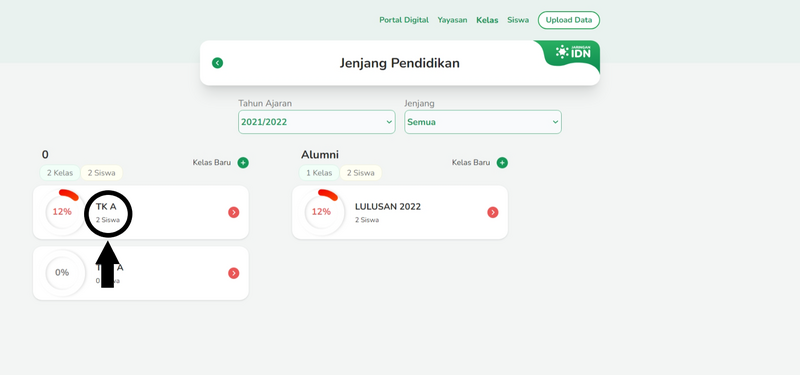Viewport: 800px width, 375px height.
Task: Go to Portal Digital
Action: tap(404, 20)
